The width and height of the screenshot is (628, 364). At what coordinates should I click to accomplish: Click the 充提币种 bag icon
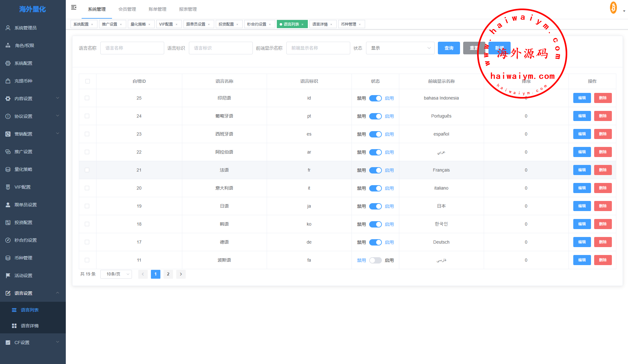click(x=8, y=81)
